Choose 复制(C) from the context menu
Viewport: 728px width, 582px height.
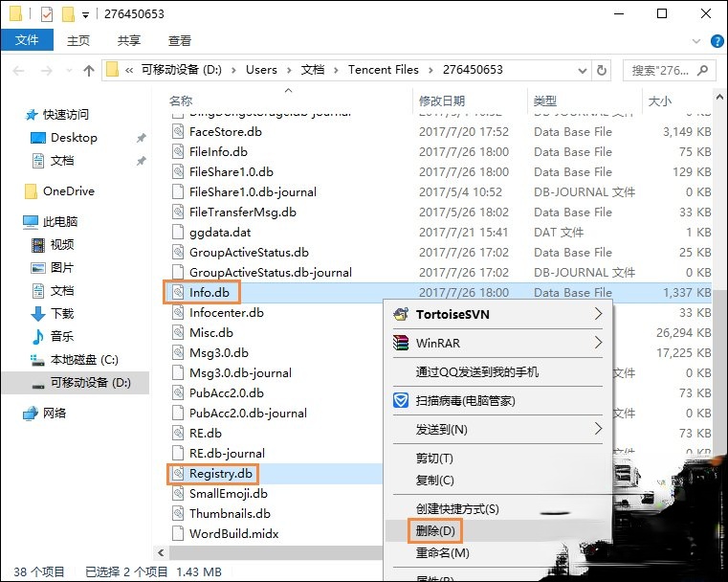498,481
